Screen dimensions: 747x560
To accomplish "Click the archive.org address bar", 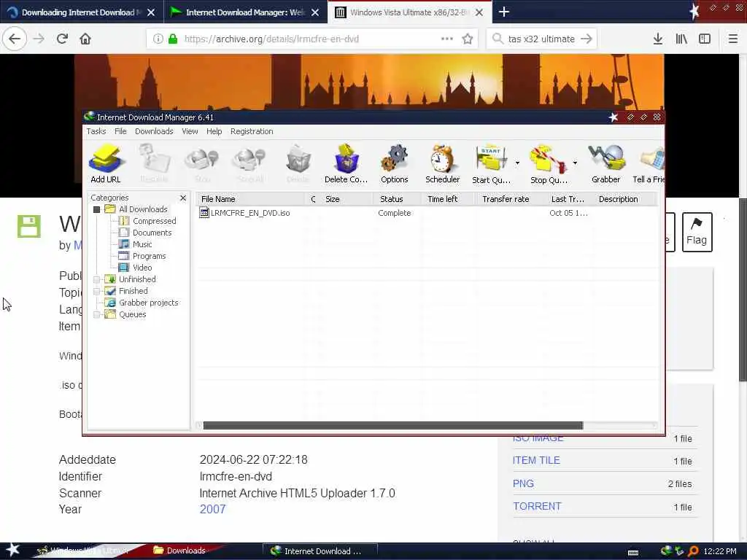I will coord(311,39).
